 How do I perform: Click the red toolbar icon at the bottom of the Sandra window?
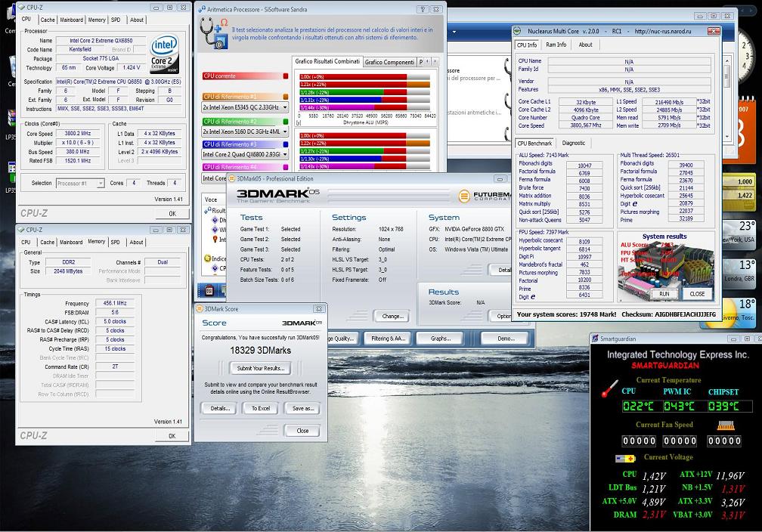pyautogui.click(x=209, y=290)
